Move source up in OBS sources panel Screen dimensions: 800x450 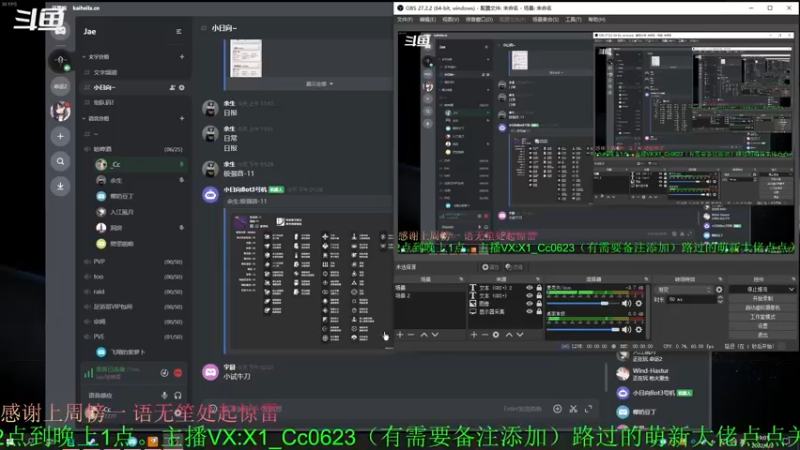click(x=509, y=335)
